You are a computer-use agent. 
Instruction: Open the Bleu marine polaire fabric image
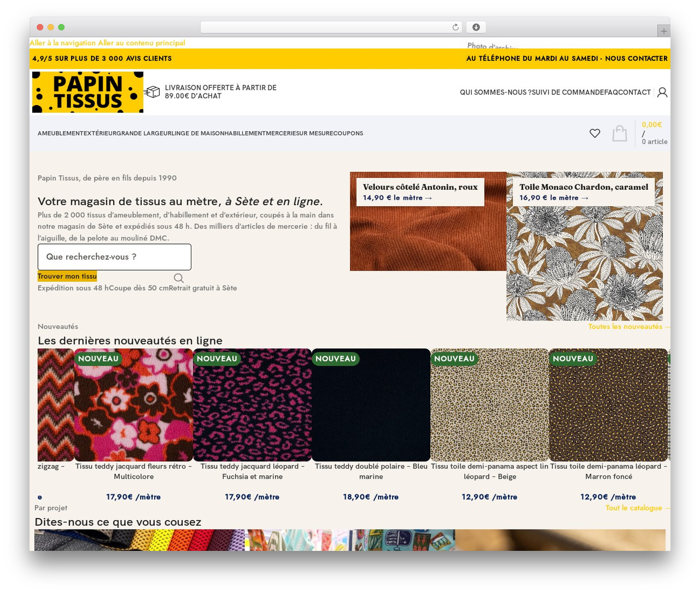point(371,405)
